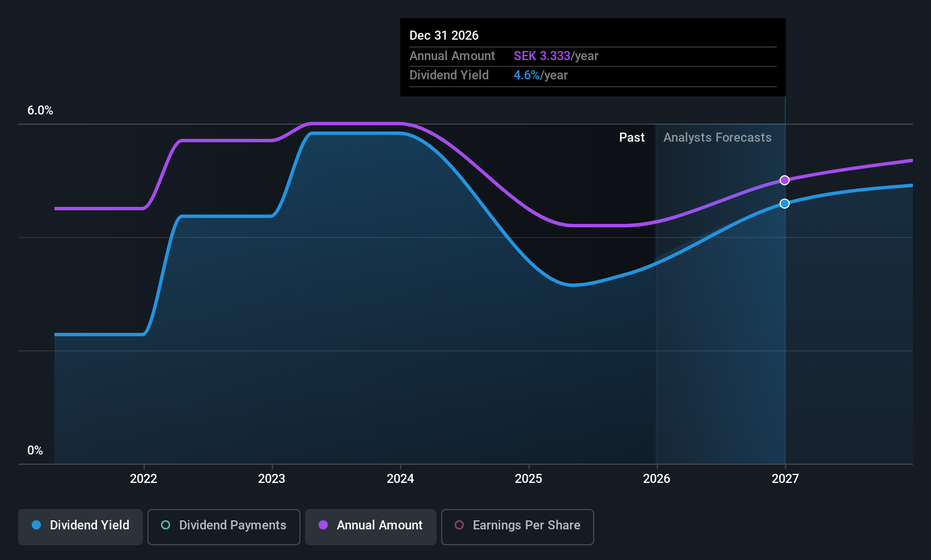The image size is (931, 560).
Task: Click the Past label on chart
Action: coord(632,138)
